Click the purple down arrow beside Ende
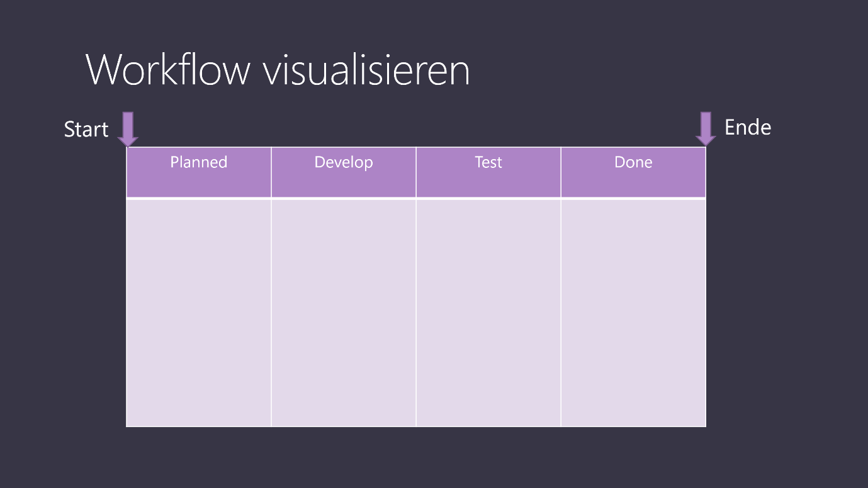Image resolution: width=868 pixels, height=488 pixels. (706, 129)
